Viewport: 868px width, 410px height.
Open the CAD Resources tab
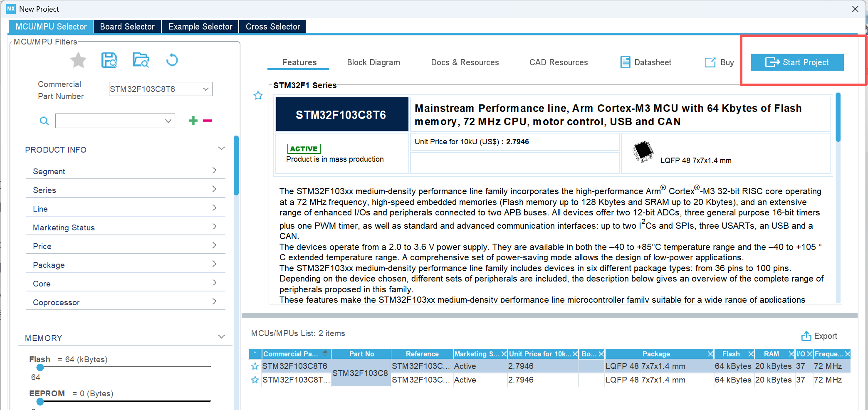pyautogui.click(x=558, y=62)
